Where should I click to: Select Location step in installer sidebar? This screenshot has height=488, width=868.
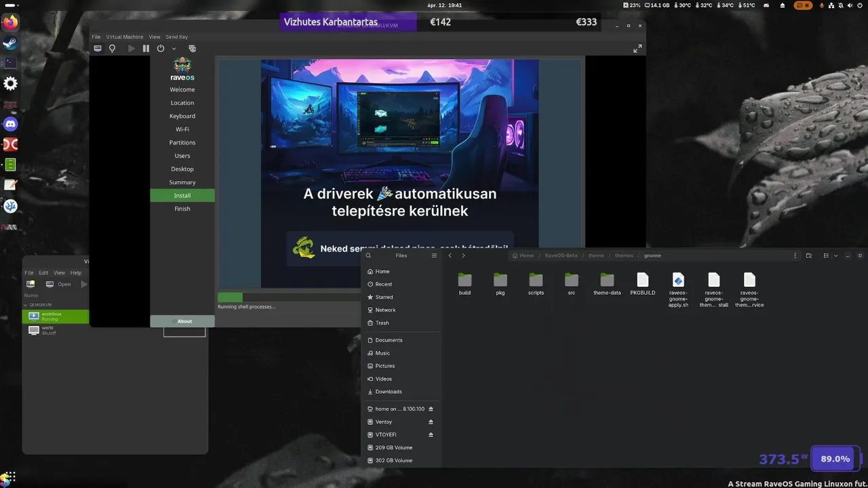[x=182, y=103]
